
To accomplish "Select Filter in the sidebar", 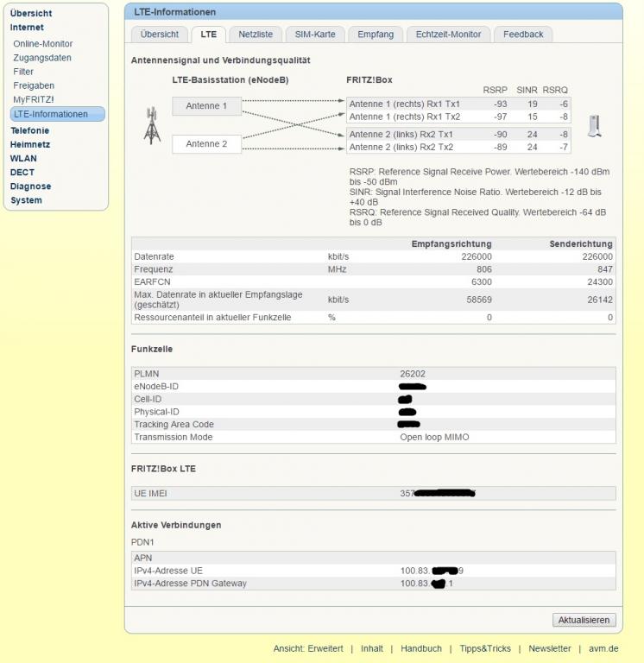I will [23, 72].
